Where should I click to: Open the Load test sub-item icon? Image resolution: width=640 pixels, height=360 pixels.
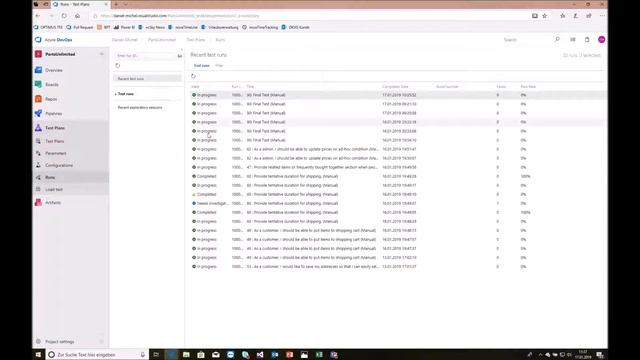tap(38, 189)
